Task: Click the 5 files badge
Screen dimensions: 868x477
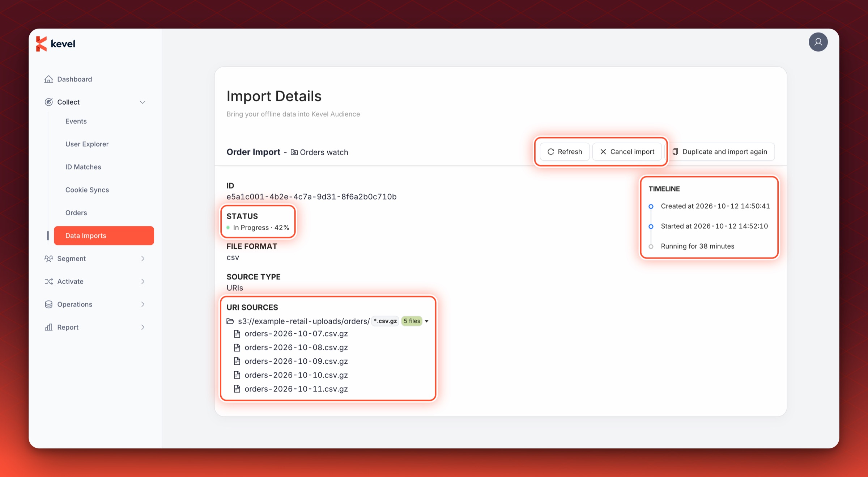Action: coord(412,321)
